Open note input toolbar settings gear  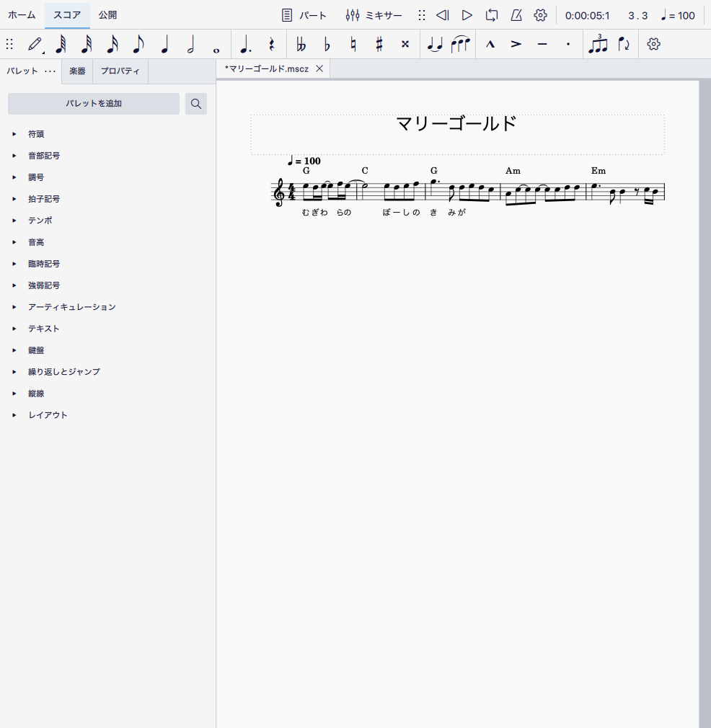click(x=653, y=44)
